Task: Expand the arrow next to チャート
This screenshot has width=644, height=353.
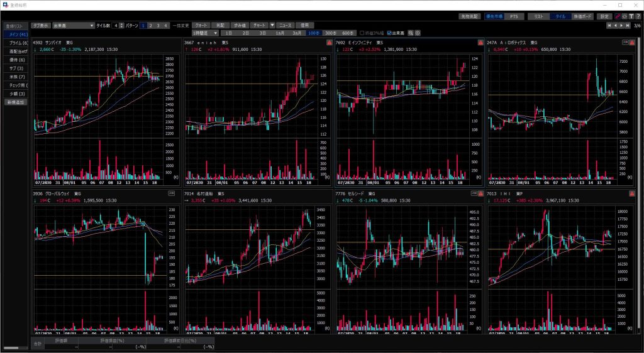Action: [272, 25]
